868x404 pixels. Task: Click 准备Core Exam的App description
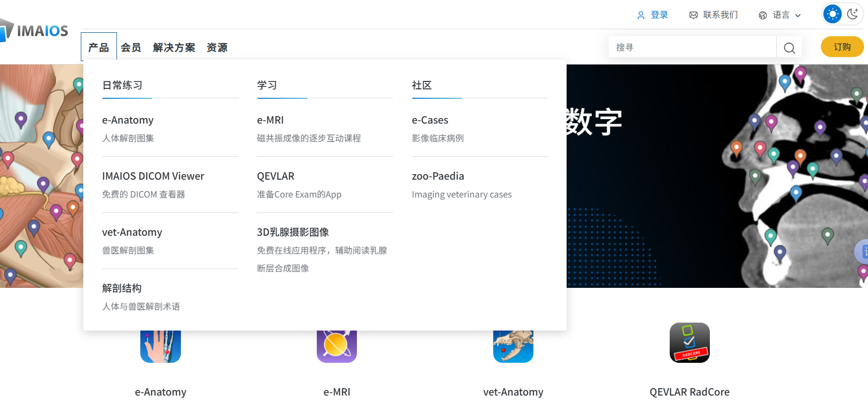(299, 195)
